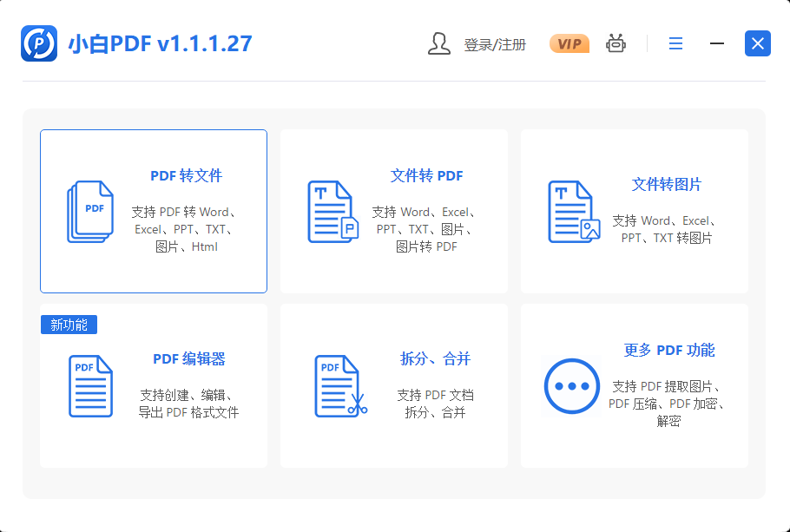Minimize the 小白PDF window
Viewport: 790px width, 532px height.
(716, 44)
